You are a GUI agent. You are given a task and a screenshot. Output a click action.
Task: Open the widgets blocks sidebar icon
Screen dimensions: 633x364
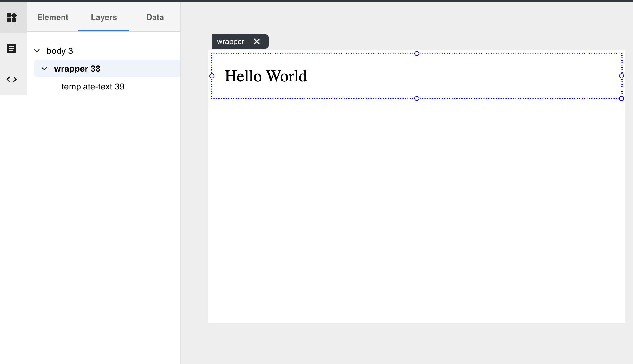12,18
